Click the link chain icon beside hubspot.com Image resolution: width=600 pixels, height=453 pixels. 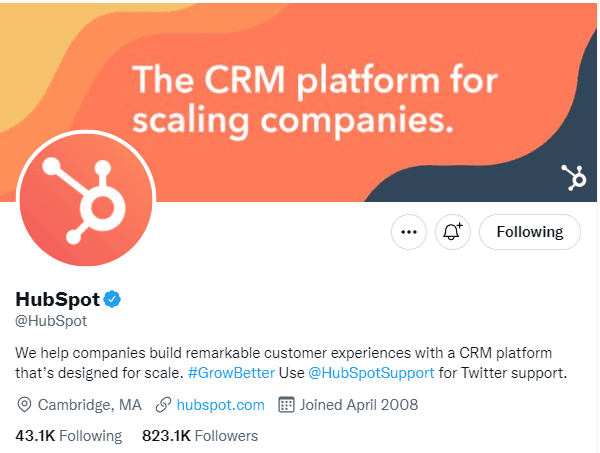[x=163, y=405]
